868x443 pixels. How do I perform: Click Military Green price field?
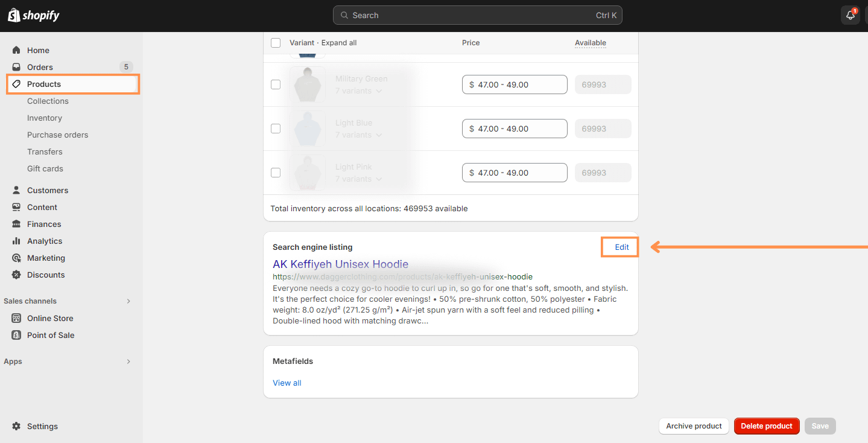click(x=515, y=84)
